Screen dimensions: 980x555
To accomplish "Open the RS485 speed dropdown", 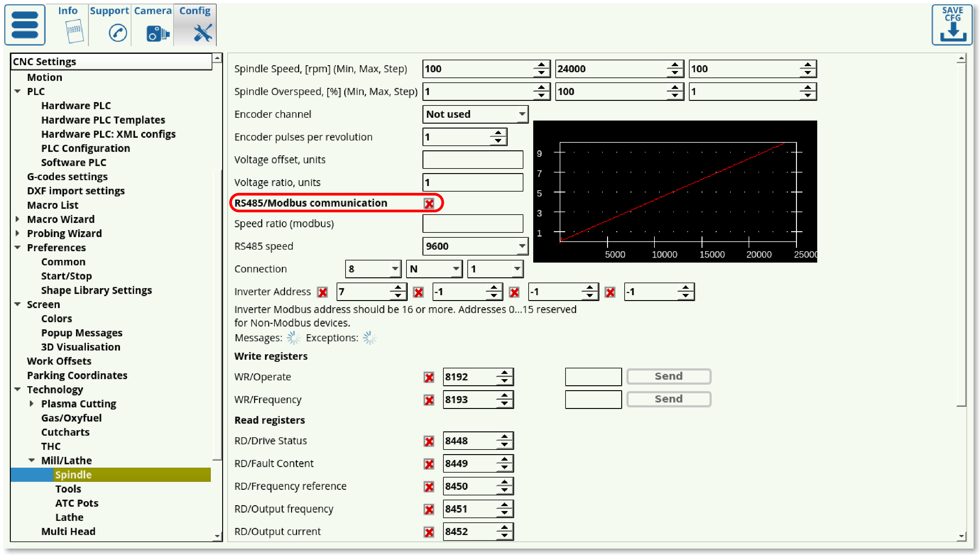I will pyautogui.click(x=522, y=246).
